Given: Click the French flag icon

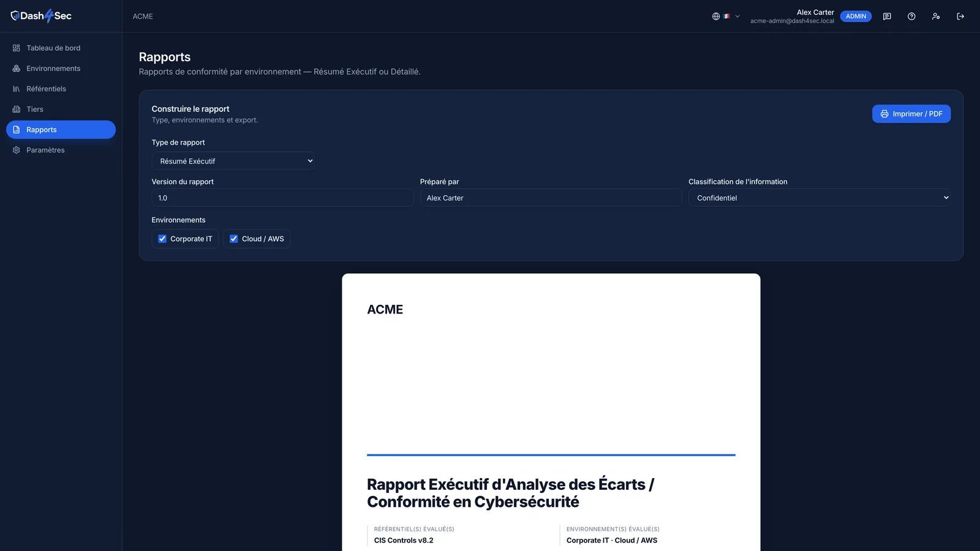Looking at the screenshot, I should 726,17.
